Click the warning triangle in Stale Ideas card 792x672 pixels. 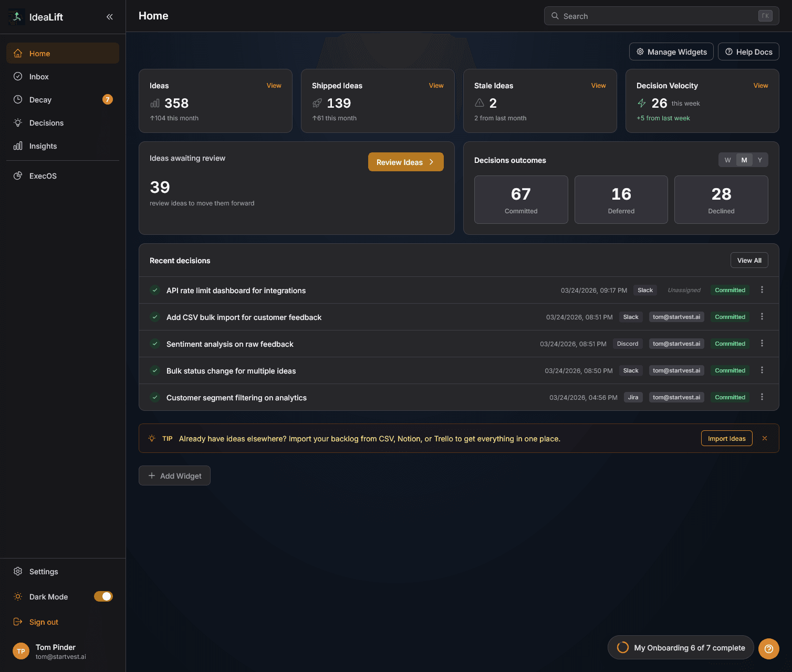coord(480,103)
